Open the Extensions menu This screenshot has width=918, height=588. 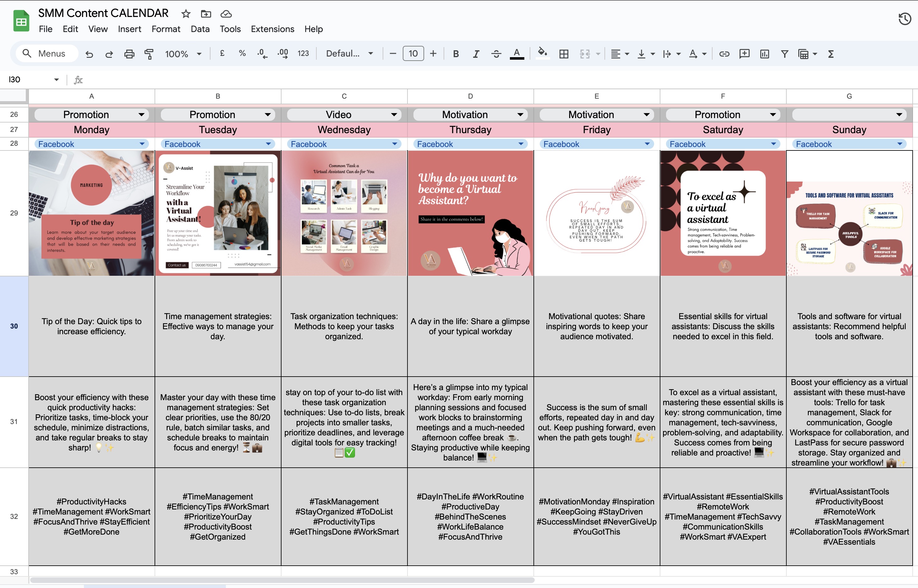[x=272, y=29]
